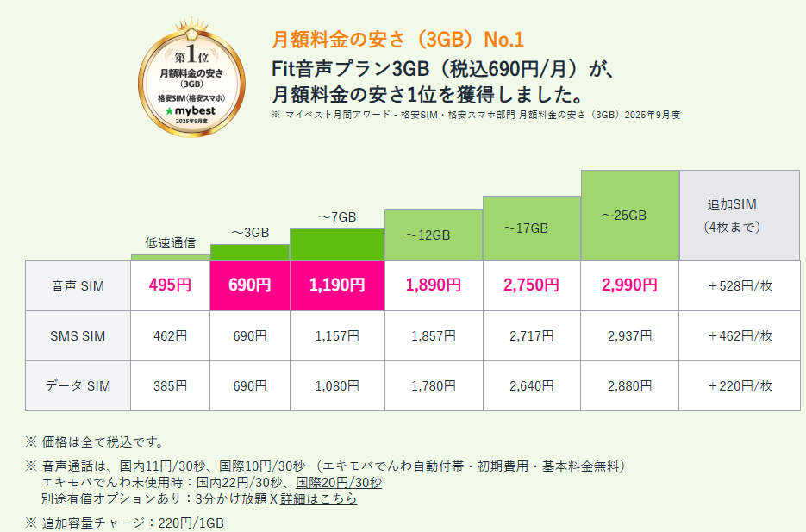Click the ~17GB column bar
This screenshot has width=806, height=532.
pyautogui.click(x=531, y=228)
